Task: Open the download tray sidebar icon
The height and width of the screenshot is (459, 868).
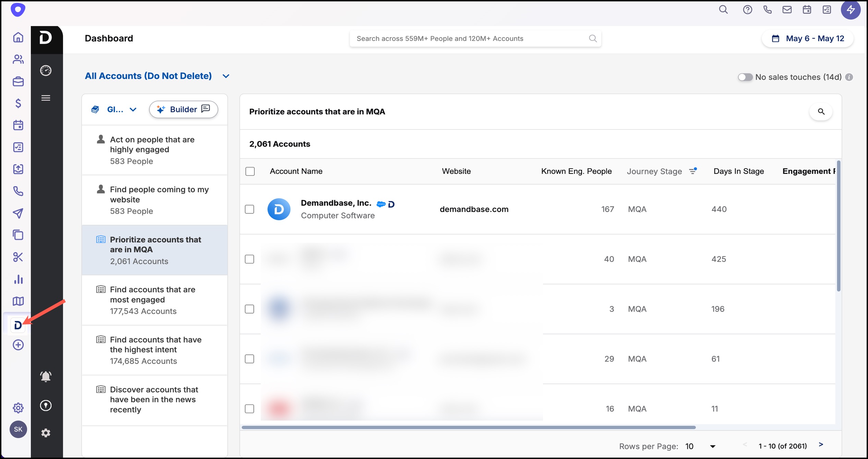Action: [18, 169]
